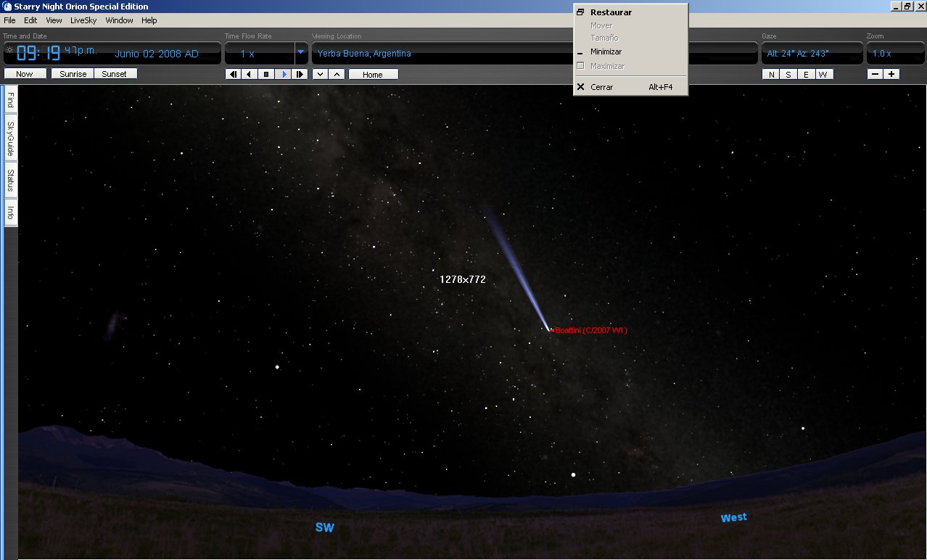Screen dimensions: 927x560
Task: Click the p.m. indicator in clock
Action: pos(86,50)
